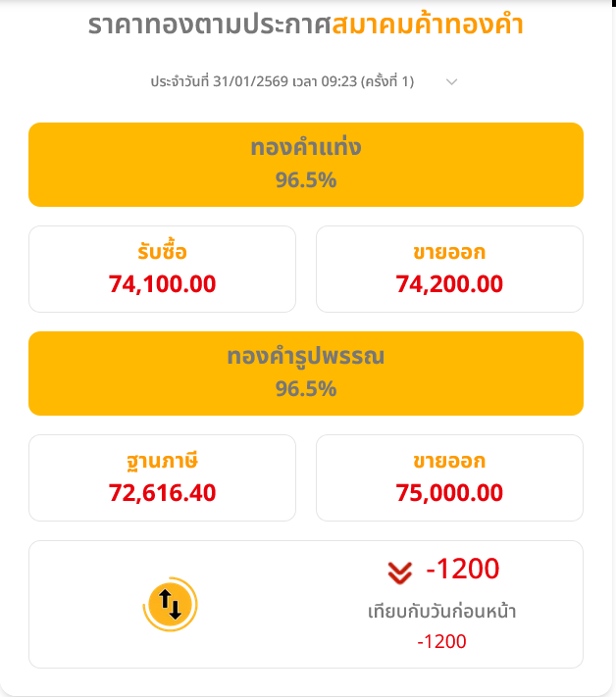616x697 pixels.
Task: Click the 75,000.00 ornament sell price
Action: click(x=449, y=493)
